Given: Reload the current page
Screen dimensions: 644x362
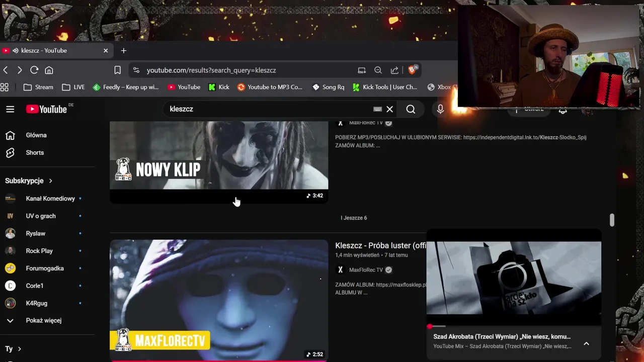Looking at the screenshot, I should (x=34, y=70).
